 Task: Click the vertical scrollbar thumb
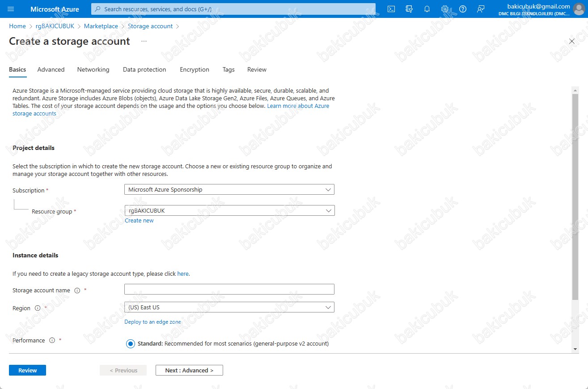575,196
